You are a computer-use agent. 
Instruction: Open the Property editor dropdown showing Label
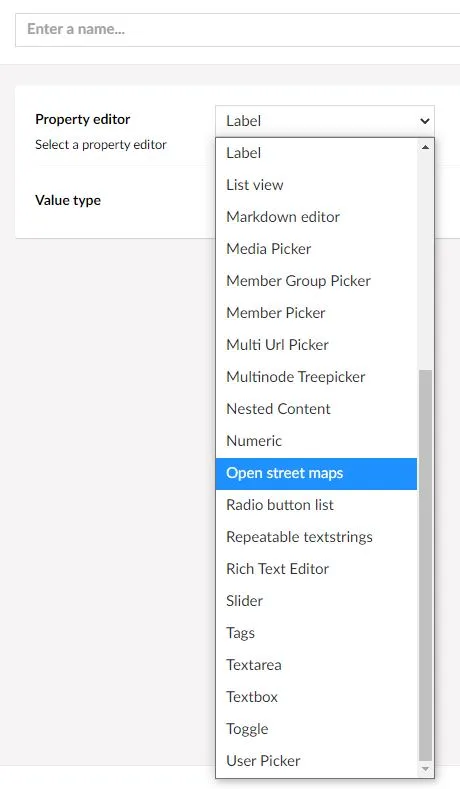coord(325,121)
